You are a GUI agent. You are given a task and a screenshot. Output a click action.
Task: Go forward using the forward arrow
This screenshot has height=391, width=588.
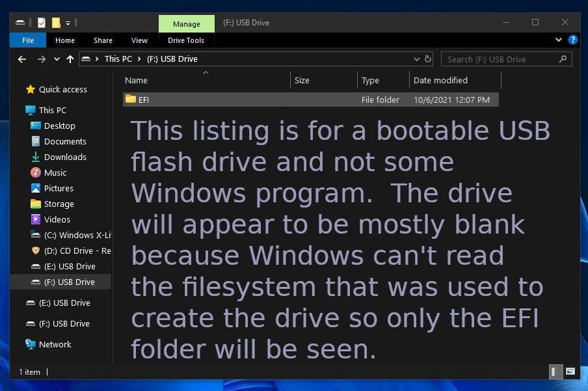coord(42,59)
